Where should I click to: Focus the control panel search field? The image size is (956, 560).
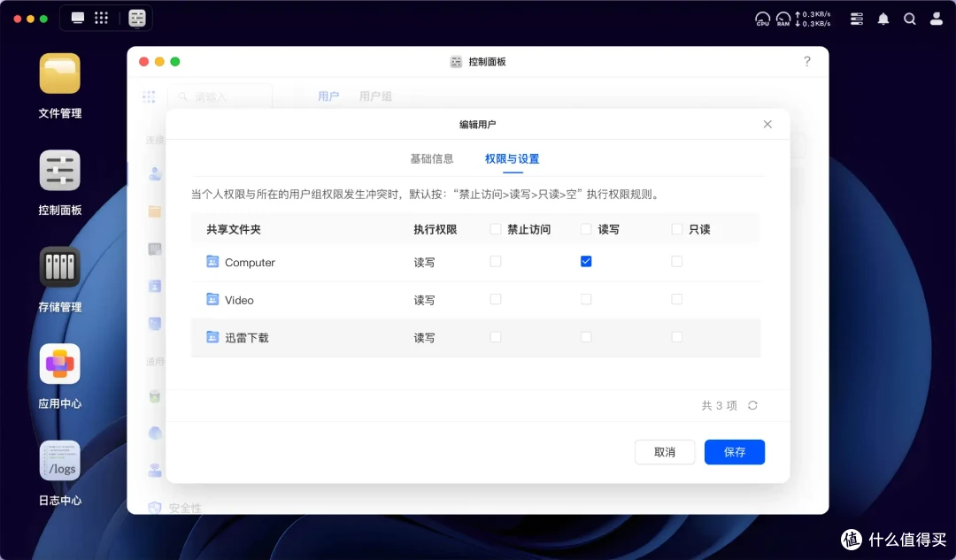(x=220, y=97)
